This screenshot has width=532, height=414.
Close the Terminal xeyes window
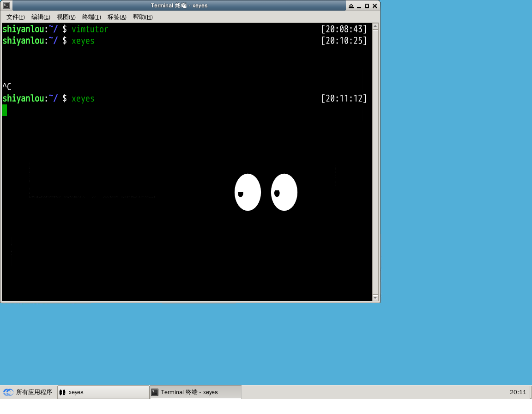tap(375, 6)
